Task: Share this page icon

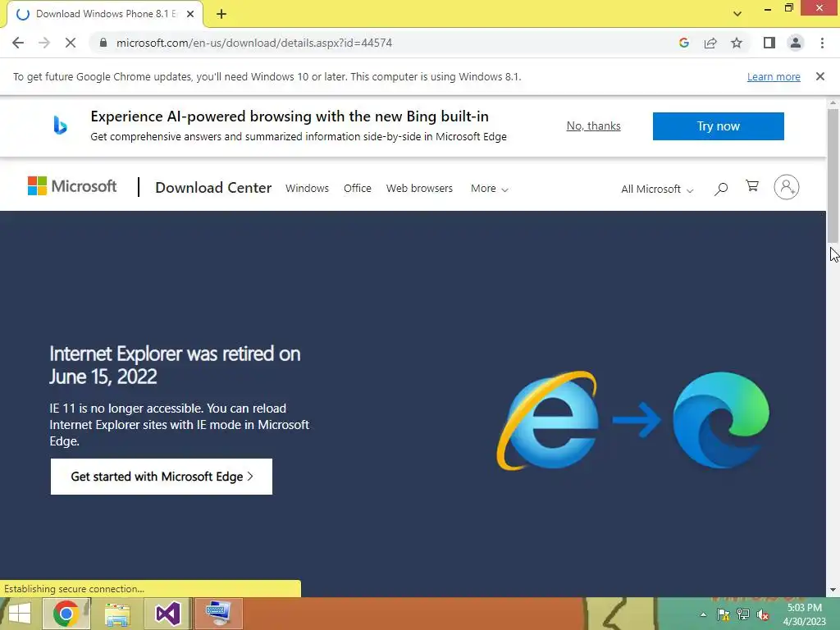Action: click(710, 43)
